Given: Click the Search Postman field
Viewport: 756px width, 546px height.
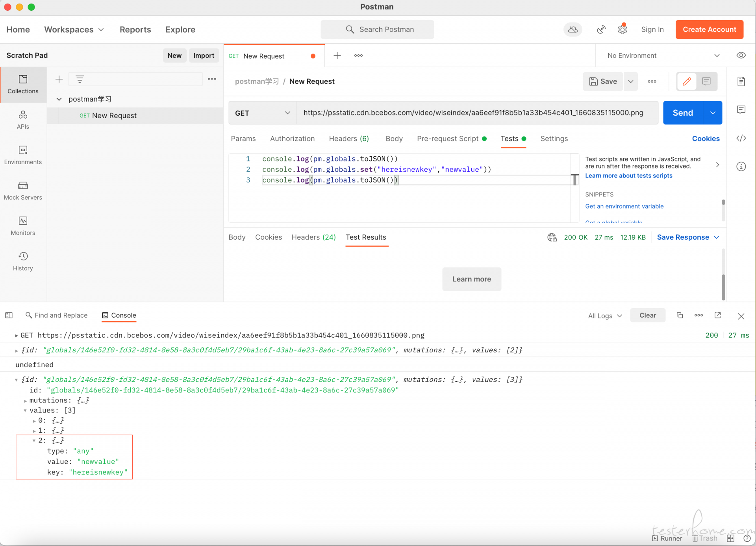Looking at the screenshot, I should pyautogui.click(x=377, y=30).
